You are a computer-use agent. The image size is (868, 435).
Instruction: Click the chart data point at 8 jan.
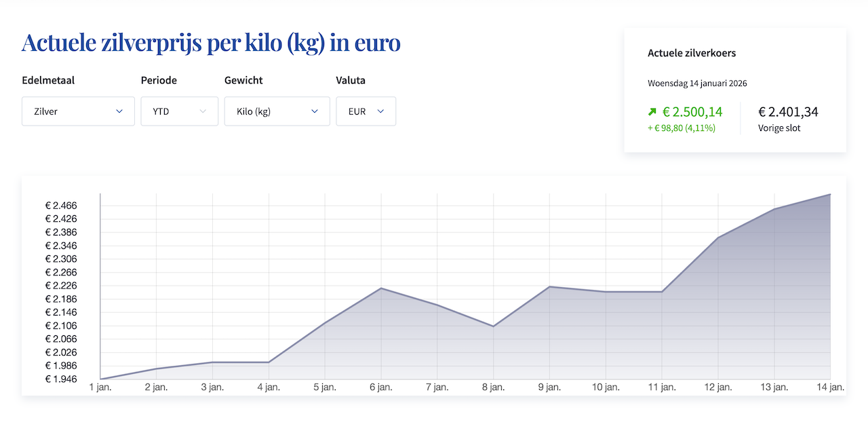coord(494,326)
